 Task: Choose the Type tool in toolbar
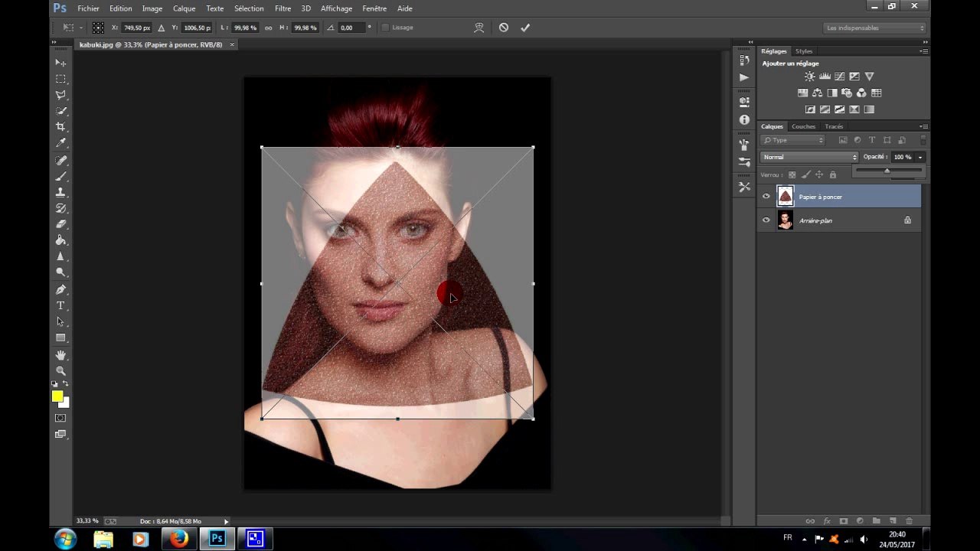60,305
